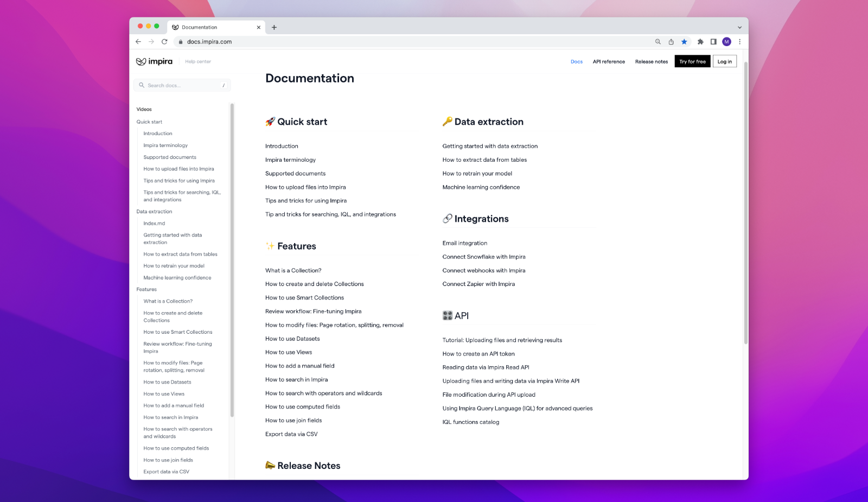
Task: Open How to use Views in sidebar
Action: [x=164, y=394]
